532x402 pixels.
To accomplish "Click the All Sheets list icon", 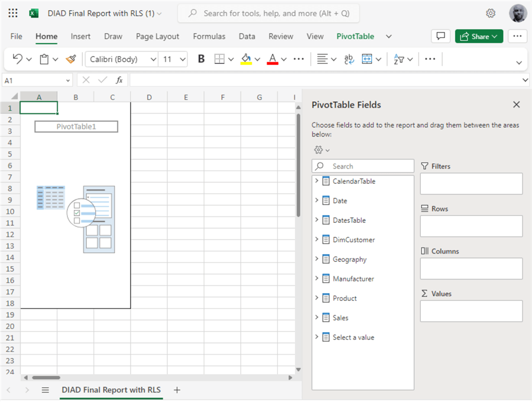I will pos(45,390).
